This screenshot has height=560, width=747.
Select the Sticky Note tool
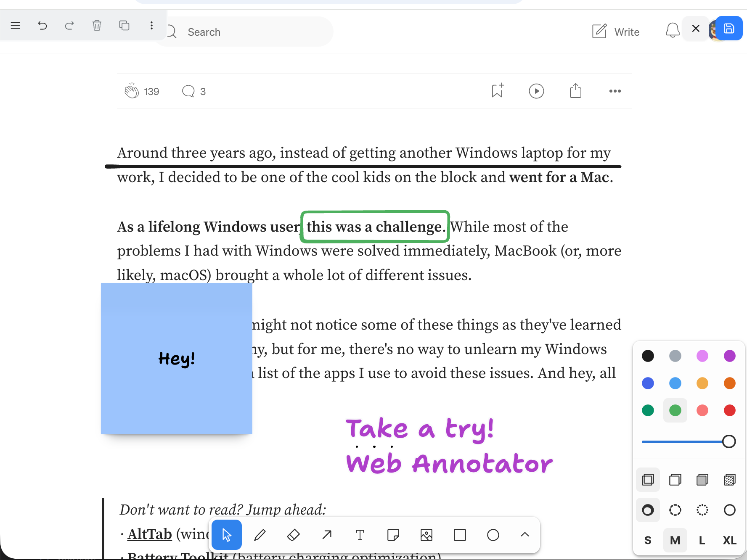tap(393, 535)
